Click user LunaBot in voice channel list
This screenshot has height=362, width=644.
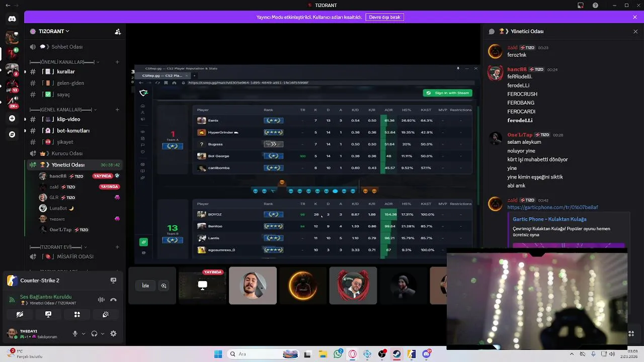pyautogui.click(x=79, y=208)
